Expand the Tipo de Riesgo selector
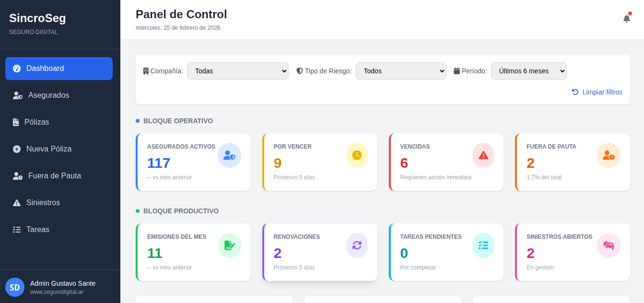Screen dimensions: 644x303 click(401, 70)
